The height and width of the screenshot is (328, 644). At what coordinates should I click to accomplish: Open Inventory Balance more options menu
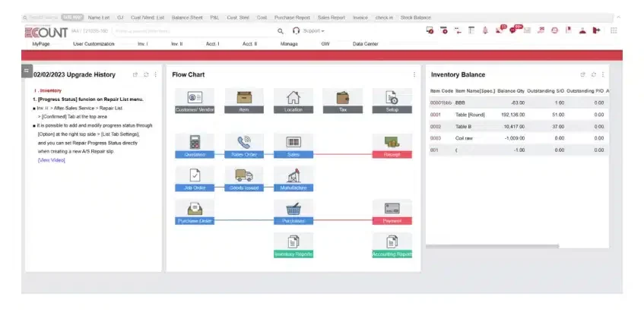tap(602, 74)
